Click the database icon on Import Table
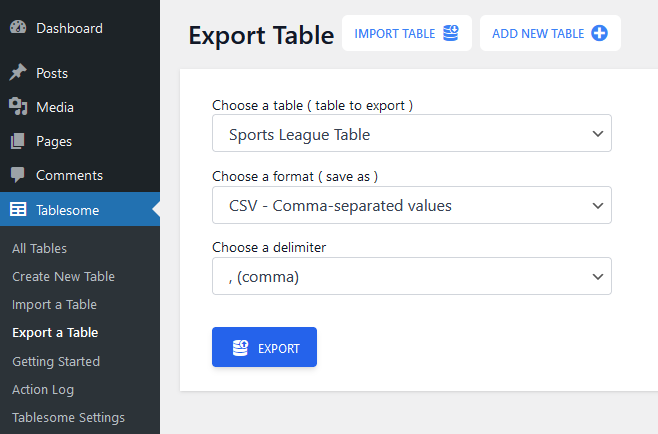Viewport: 658px width, 434px height. 451,33
